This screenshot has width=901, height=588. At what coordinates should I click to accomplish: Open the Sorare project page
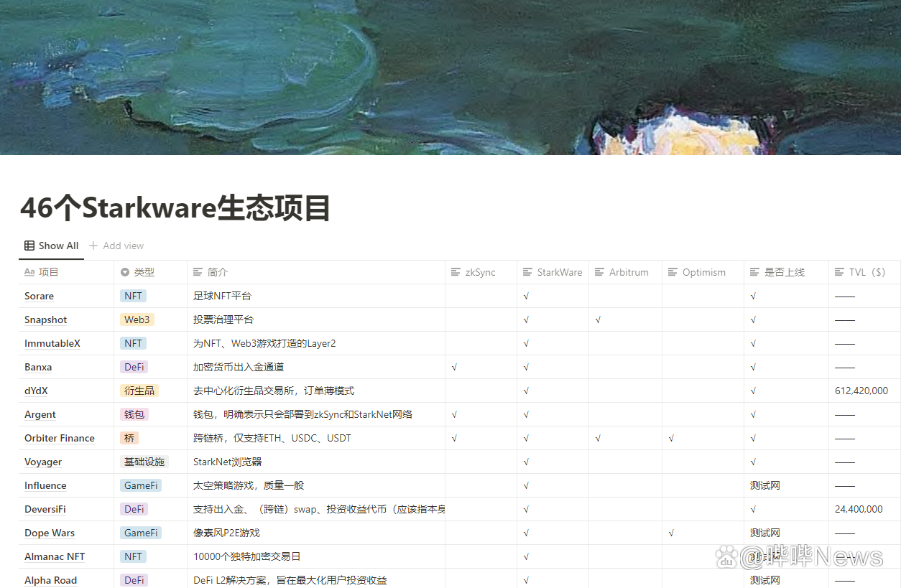click(39, 296)
